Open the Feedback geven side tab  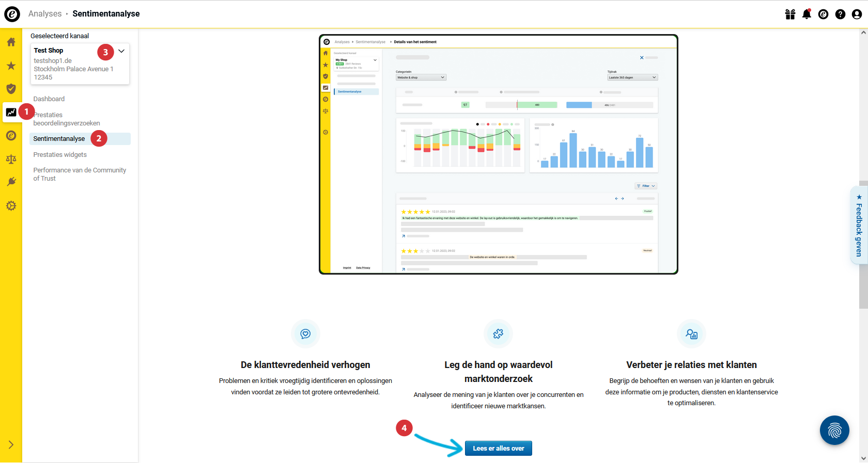(859, 226)
